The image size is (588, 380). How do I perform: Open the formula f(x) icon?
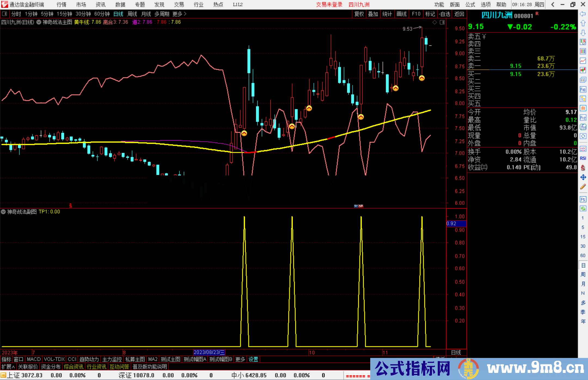[x=583, y=127]
